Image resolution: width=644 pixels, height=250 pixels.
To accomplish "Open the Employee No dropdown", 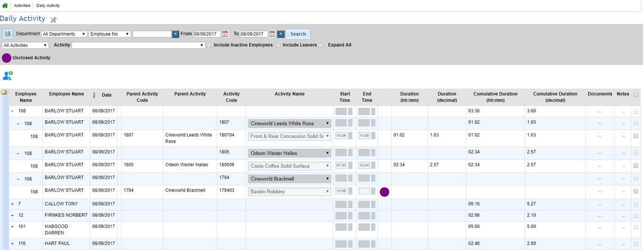I will click(x=109, y=34).
